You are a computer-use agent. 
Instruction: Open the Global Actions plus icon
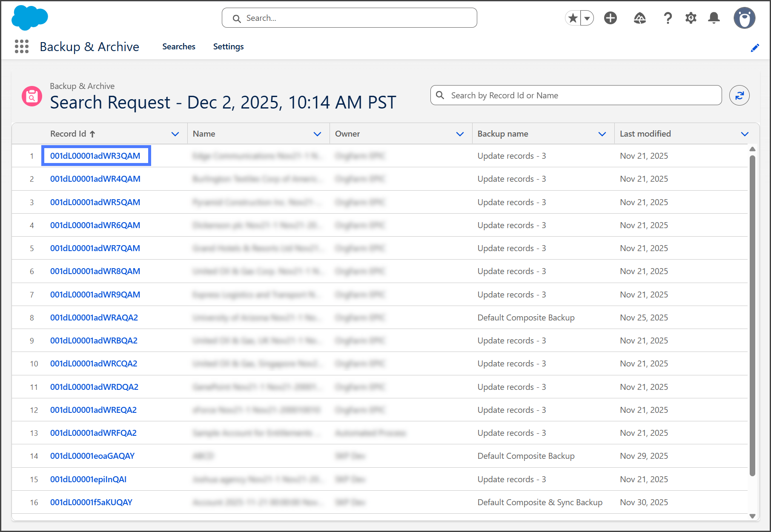pyautogui.click(x=610, y=18)
